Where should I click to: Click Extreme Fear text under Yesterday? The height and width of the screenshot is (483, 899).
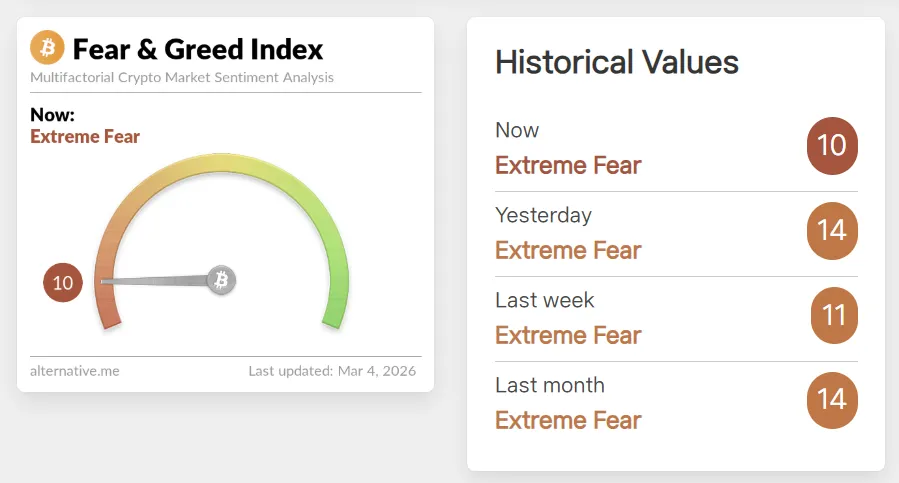coord(568,250)
